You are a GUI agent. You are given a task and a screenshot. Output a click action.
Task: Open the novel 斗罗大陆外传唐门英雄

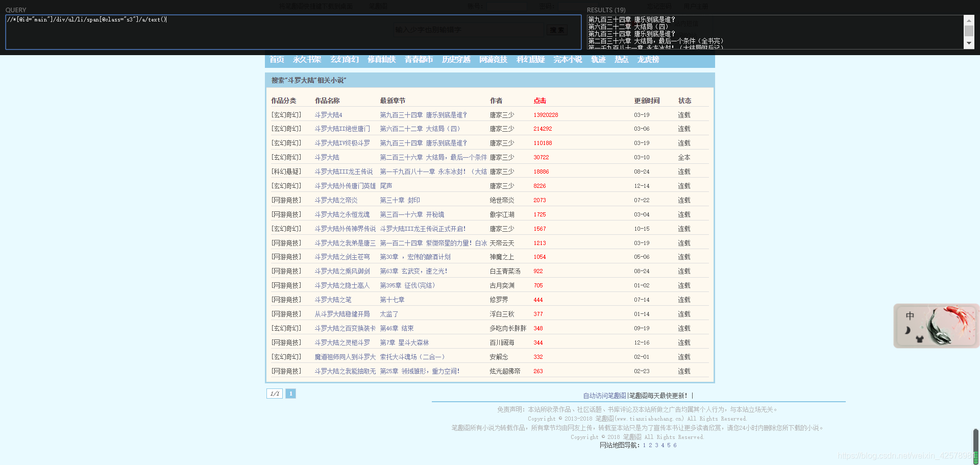tap(345, 186)
